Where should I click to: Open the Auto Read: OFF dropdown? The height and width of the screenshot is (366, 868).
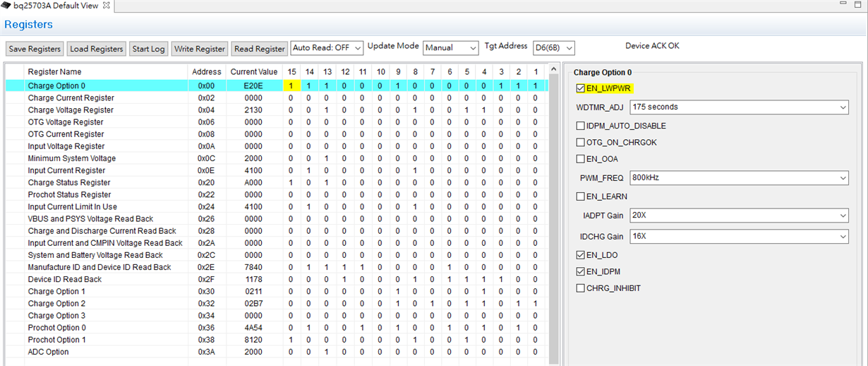(x=327, y=48)
